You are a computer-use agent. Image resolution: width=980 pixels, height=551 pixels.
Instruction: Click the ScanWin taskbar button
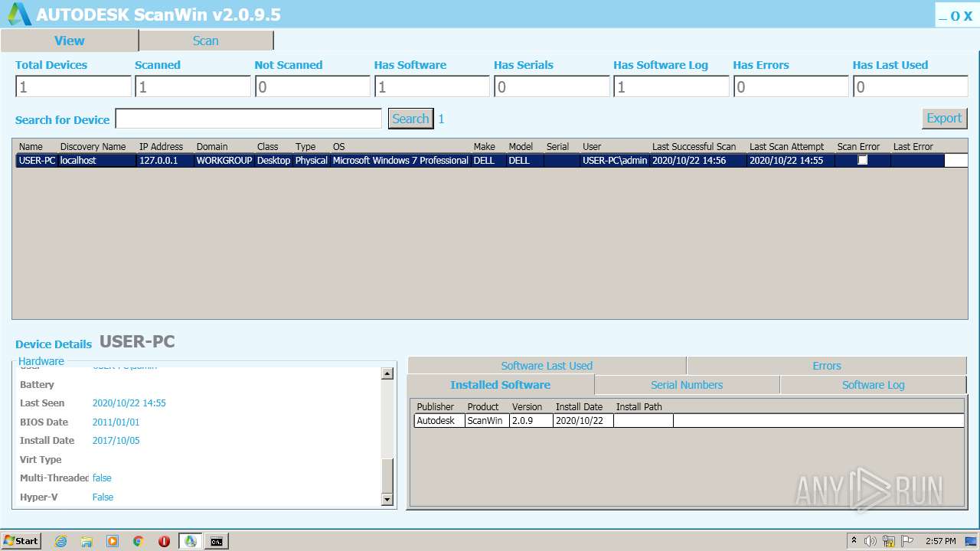coord(190,541)
